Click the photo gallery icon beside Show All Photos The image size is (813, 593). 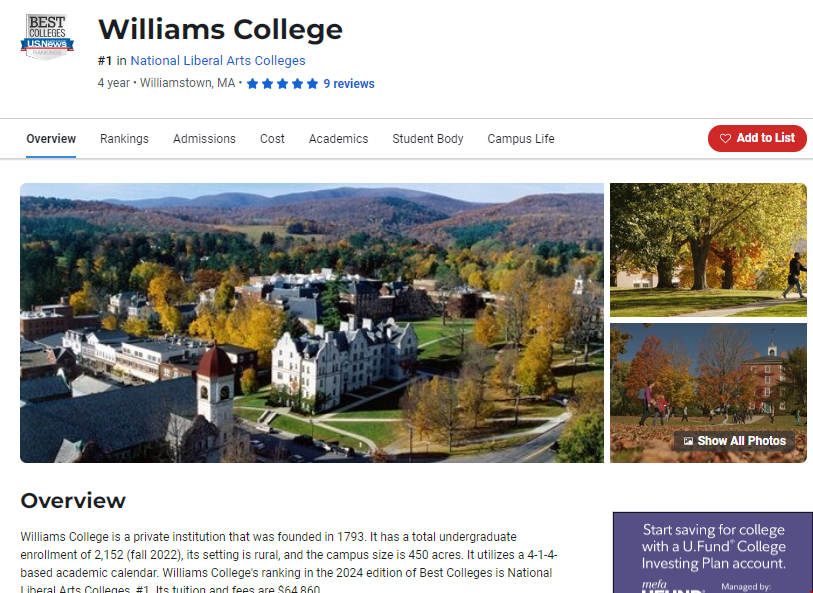point(688,441)
